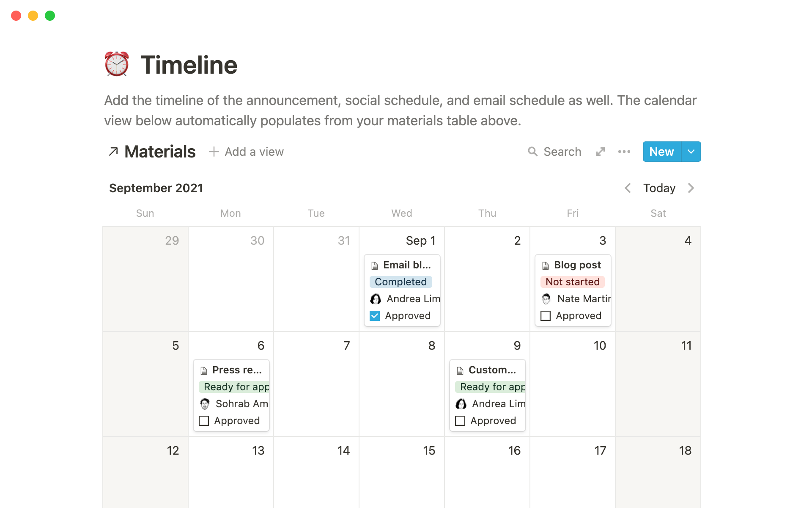Click the plus icon to add a view
The width and height of the screenshot is (812, 508).
pyautogui.click(x=214, y=152)
